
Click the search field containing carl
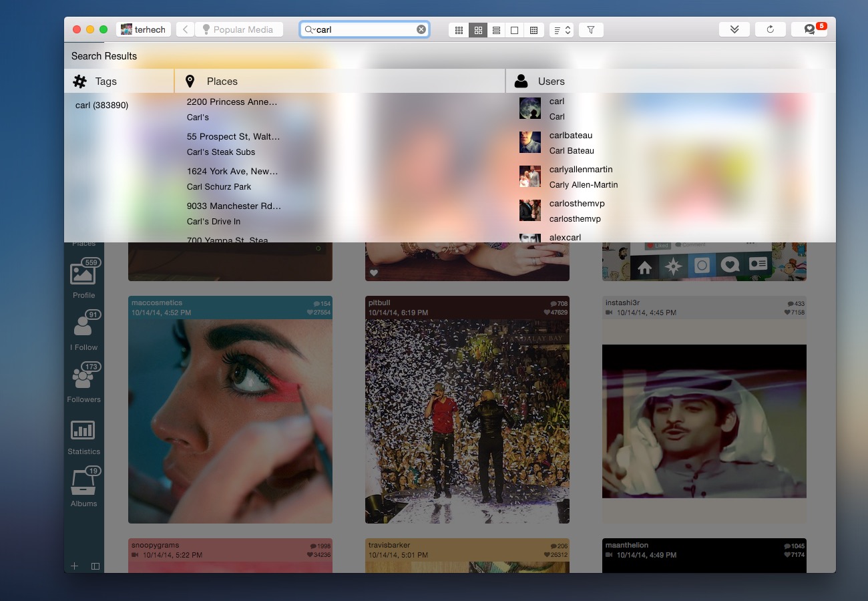(365, 29)
